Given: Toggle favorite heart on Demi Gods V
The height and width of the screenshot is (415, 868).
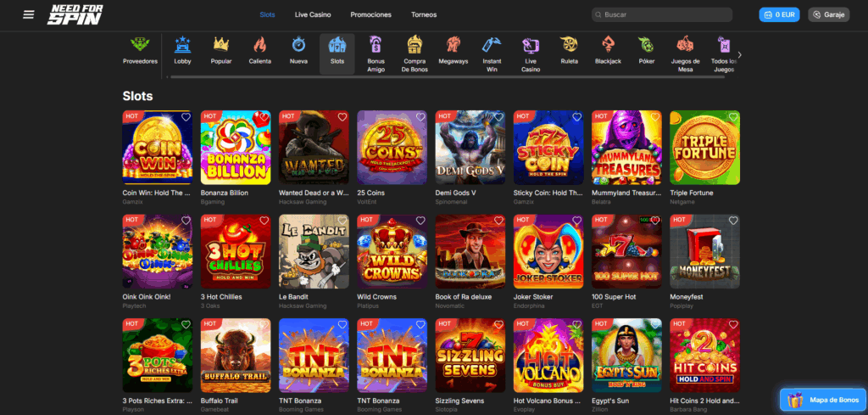Looking at the screenshot, I should (x=498, y=117).
